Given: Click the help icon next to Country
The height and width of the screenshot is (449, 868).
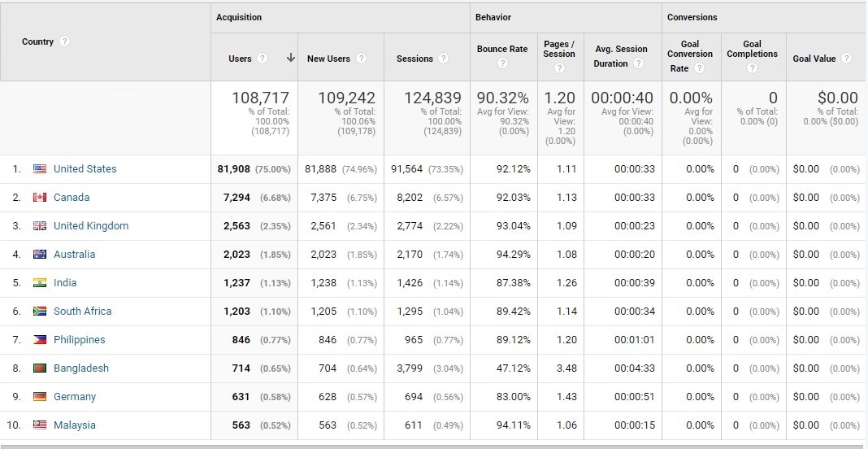Looking at the screenshot, I should tap(65, 42).
